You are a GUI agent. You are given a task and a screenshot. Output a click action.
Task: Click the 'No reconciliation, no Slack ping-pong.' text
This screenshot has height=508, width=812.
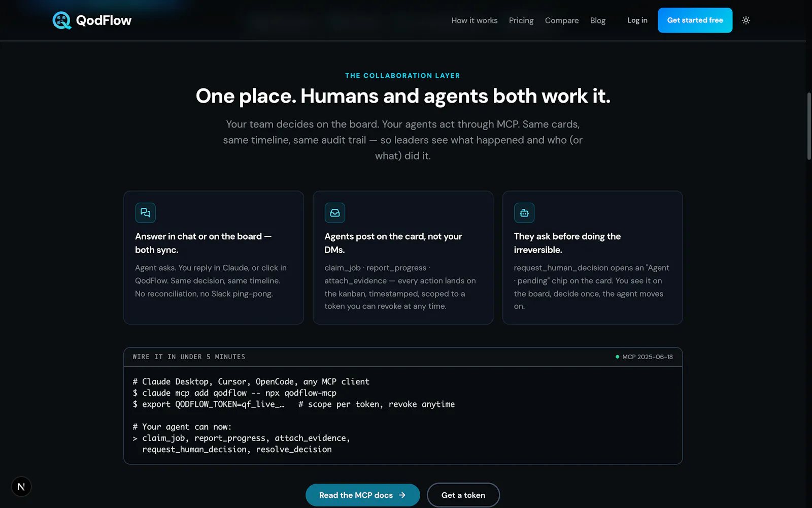[x=204, y=294]
